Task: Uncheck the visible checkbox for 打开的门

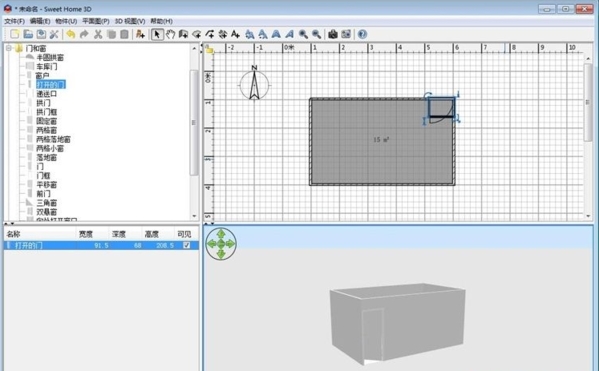Action: (x=186, y=245)
